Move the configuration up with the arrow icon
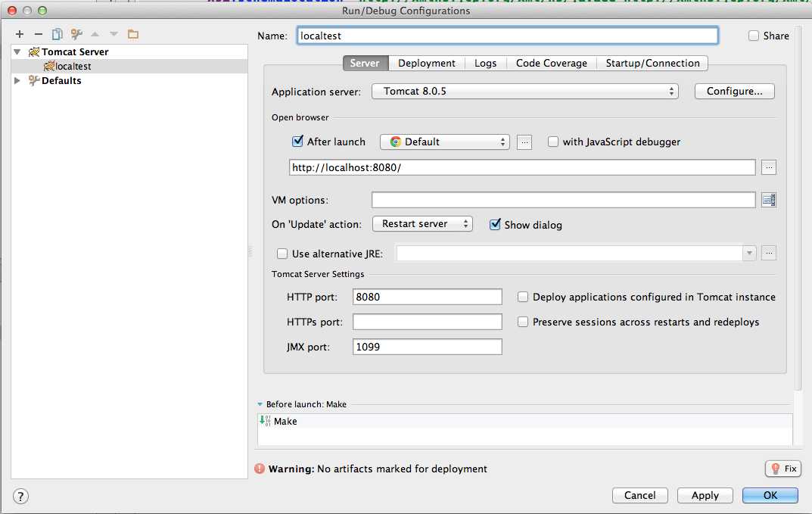 (x=95, y=34)
